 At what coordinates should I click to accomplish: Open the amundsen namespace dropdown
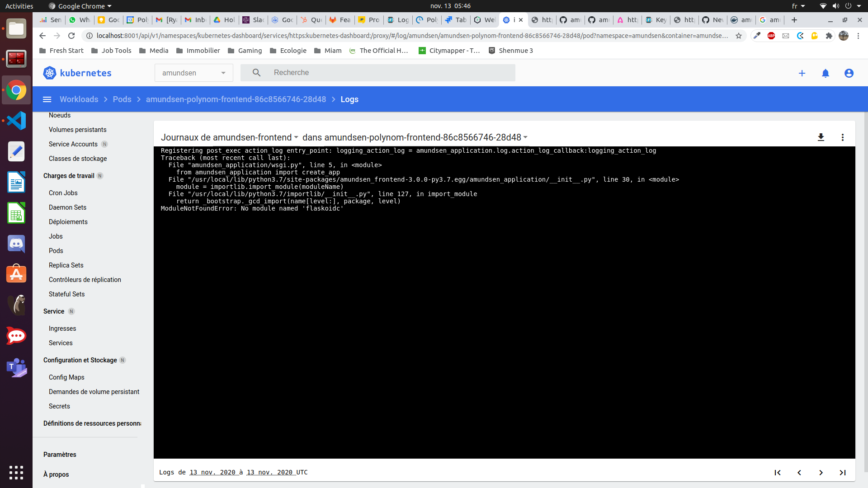click(x=193, y=73)
